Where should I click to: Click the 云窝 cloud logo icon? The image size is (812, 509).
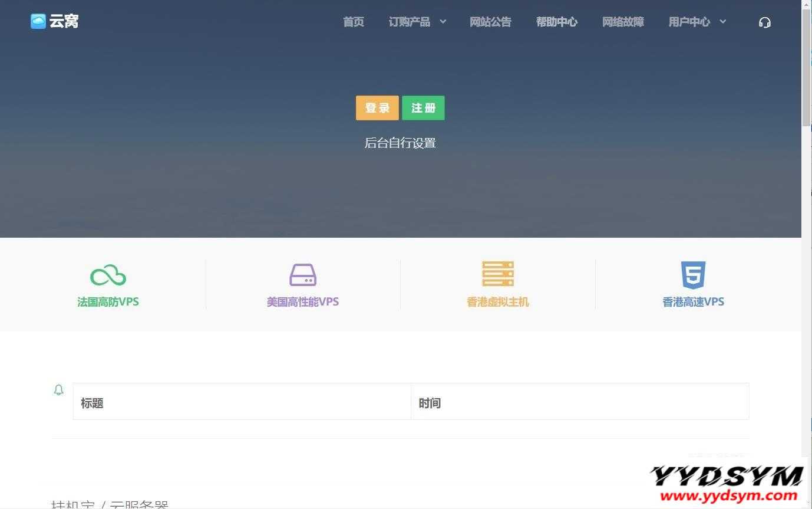[x=38, y=22]
